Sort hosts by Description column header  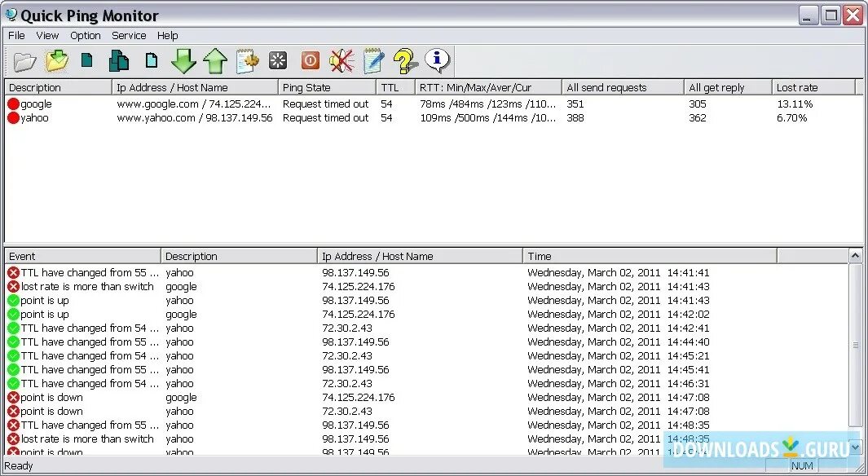58,87
